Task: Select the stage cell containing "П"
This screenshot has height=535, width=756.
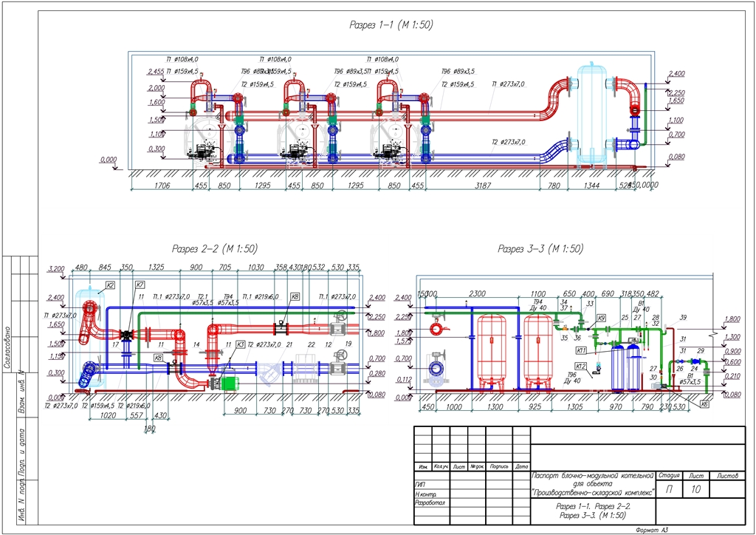Action: click(x=669, y=488)
